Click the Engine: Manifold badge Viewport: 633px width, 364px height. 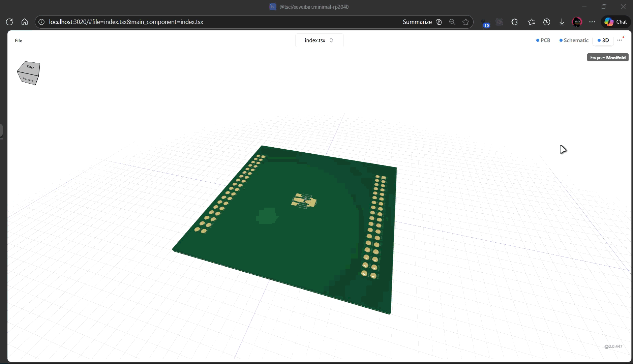pyautogui.click(x=608, y=58)
